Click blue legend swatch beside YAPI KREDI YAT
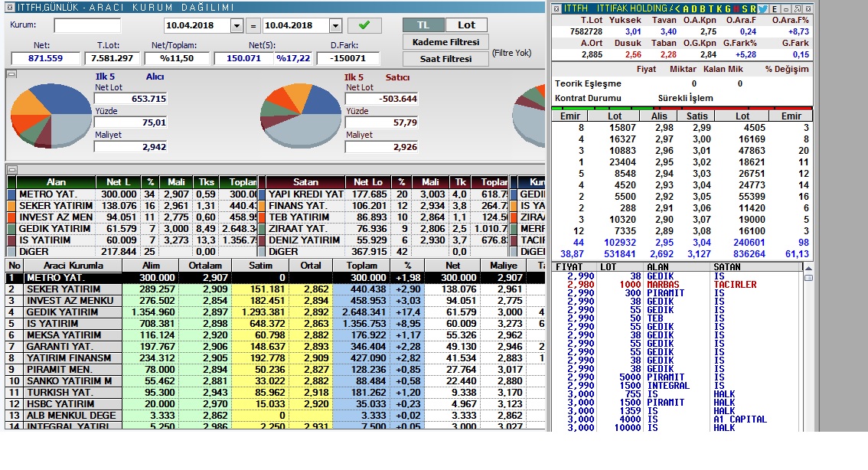This screenshot has height=470, width=868. tap(262, 194)
